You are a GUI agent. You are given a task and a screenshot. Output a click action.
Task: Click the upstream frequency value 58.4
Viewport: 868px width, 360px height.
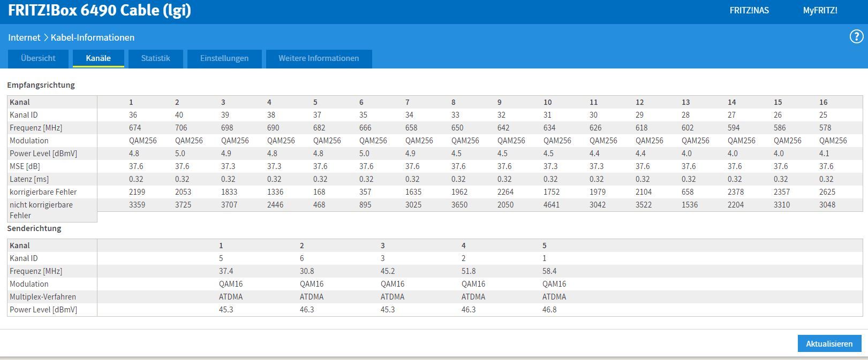[550, 271]
